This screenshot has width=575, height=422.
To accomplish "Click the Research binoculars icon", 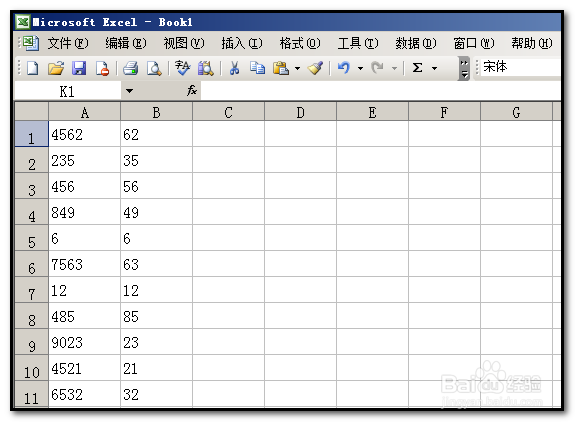I will click(206, 68).
